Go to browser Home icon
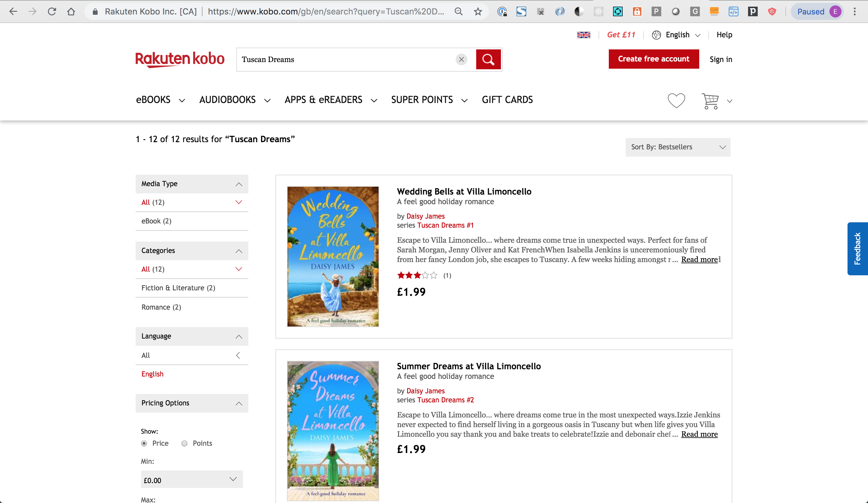The height and width of the screenshot is (503, 868). tap(71, 11)
